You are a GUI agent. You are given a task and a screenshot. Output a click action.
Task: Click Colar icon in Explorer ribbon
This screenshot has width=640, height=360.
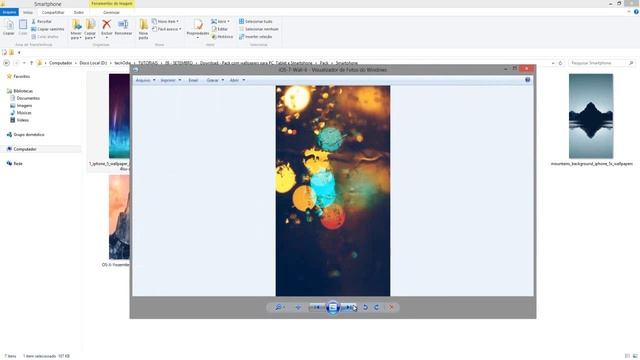point(23,27)
